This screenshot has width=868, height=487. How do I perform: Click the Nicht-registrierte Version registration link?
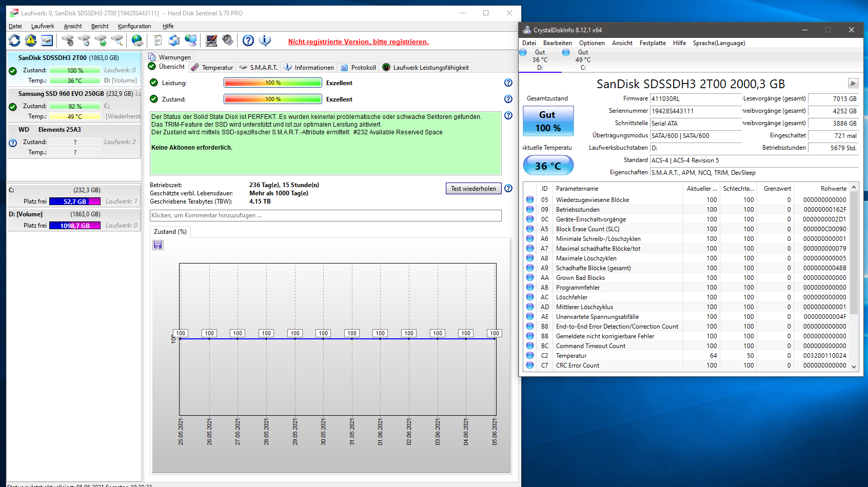pyautogui.click(x=359, y=42)
